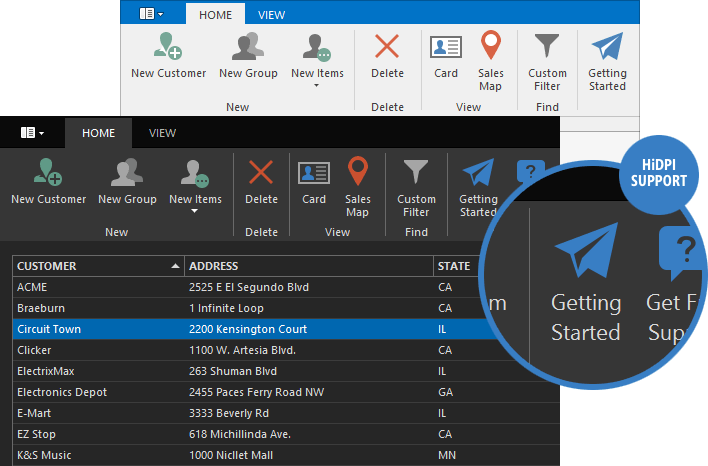
Task: Click Sales Map pin in light ribbon
Action: (x=490, y=48)
